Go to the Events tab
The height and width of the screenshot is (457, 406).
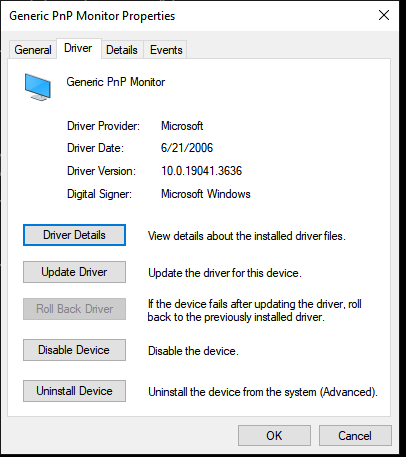coord(166,50)
